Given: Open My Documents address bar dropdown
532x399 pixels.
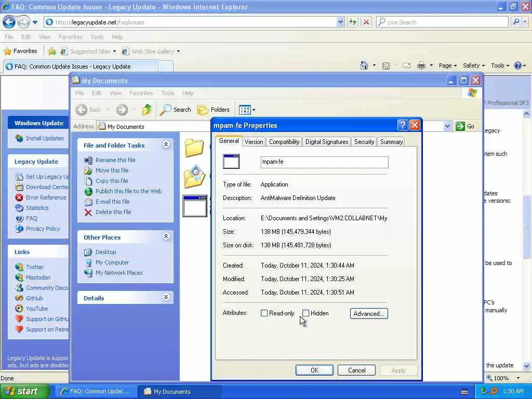Looking at the screenshot, I should click(x=447, y=126).
